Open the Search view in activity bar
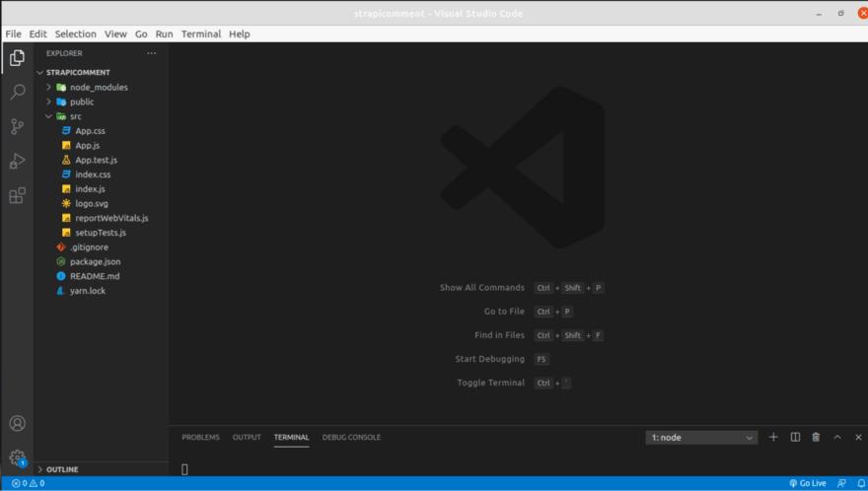This screenshot has width=868, height=491. [x=17, y=92]
